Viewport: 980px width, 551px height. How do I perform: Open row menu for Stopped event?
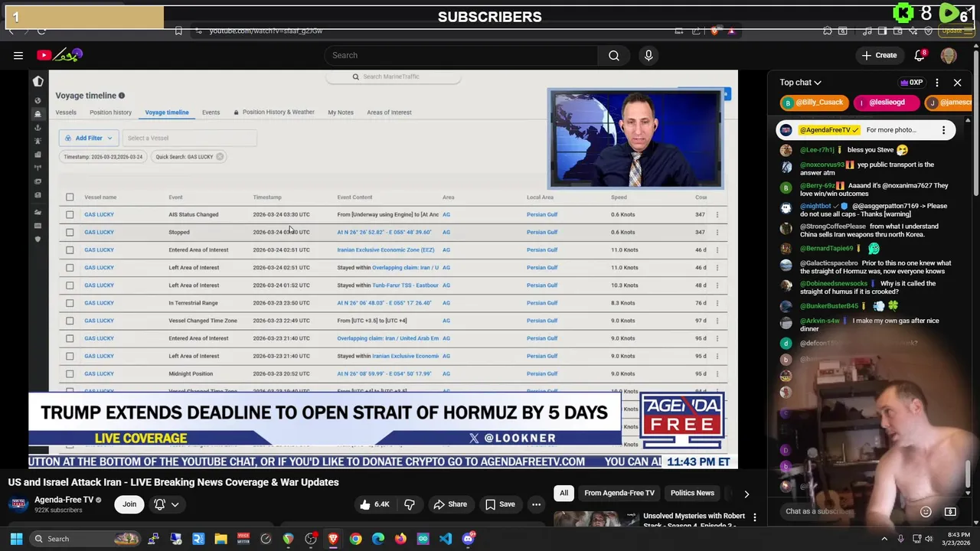pyautogui.click(x=717, y=233)
